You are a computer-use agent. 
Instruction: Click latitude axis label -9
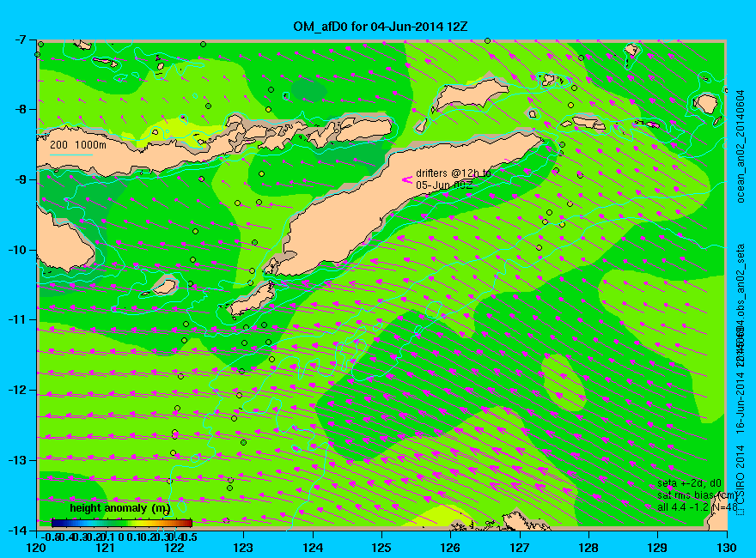tap(21, 179)
